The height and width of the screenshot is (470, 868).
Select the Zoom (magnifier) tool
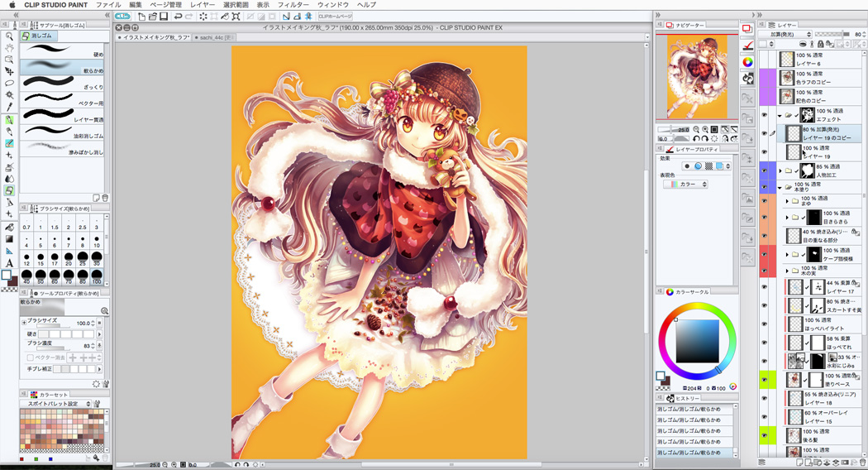click(9, 36)
